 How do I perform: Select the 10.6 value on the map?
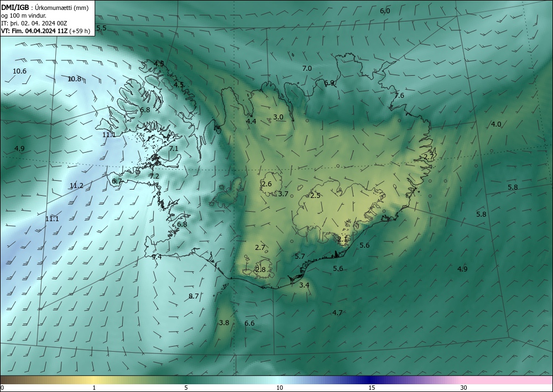point(19,71)
